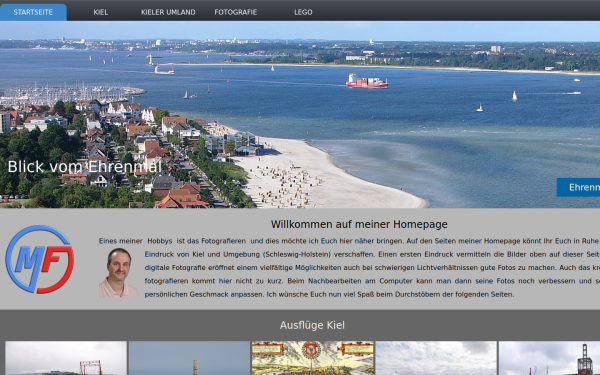This screenshot has width=600, height=375.
Task: Open the first Ausflüge thumbnail with red crane
Action: (66, 358)
